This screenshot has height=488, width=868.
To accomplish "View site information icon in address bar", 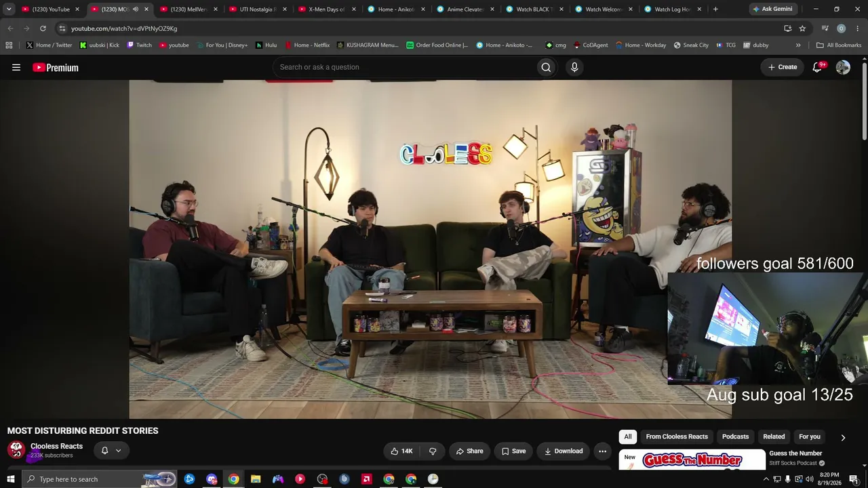I will tap(62, 28).
